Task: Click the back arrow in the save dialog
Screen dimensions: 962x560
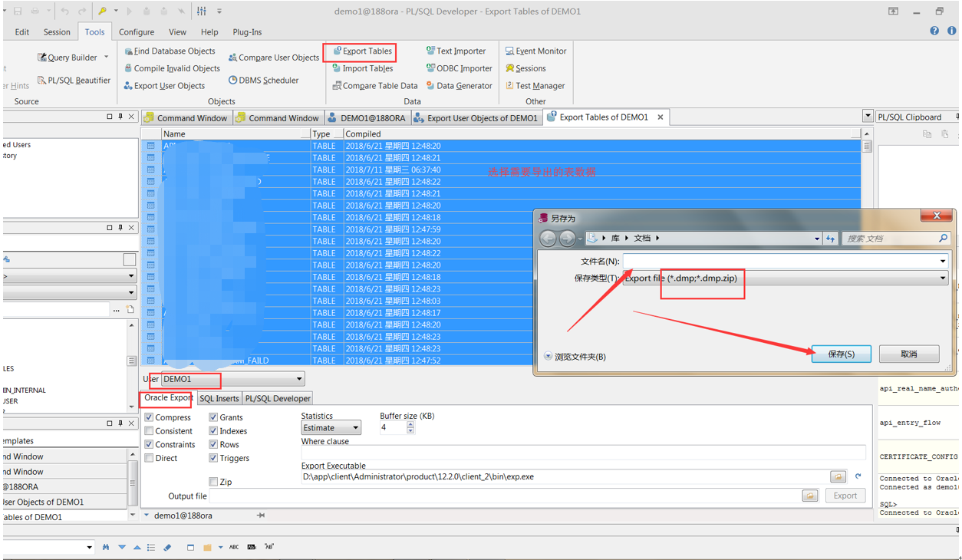Action: click(x=548, y=239)
